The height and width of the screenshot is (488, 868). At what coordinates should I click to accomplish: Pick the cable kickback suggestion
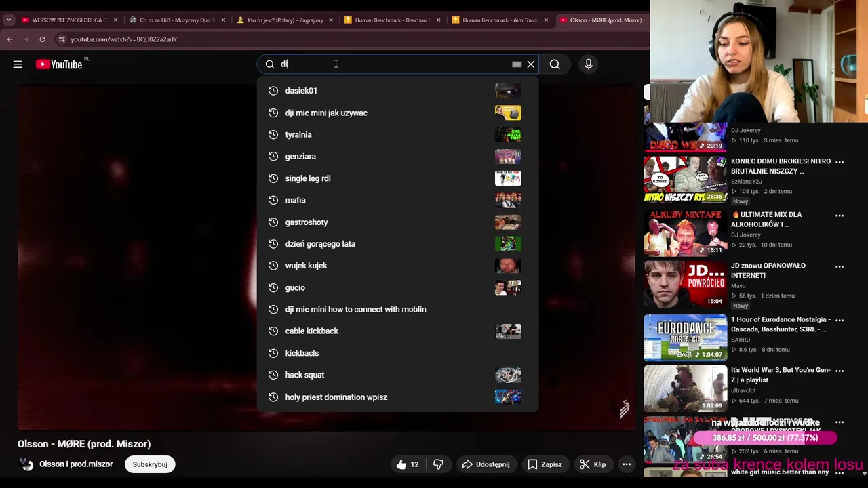(397, 331)
